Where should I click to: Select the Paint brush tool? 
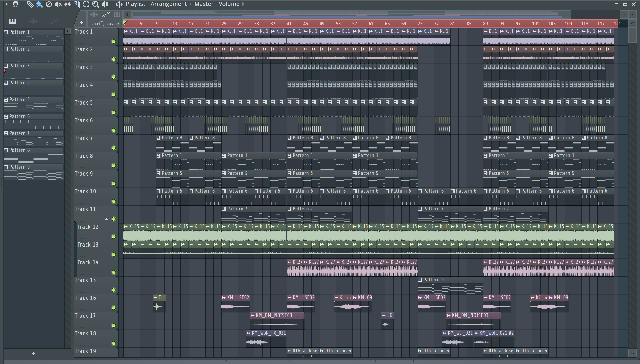(40, 4)
